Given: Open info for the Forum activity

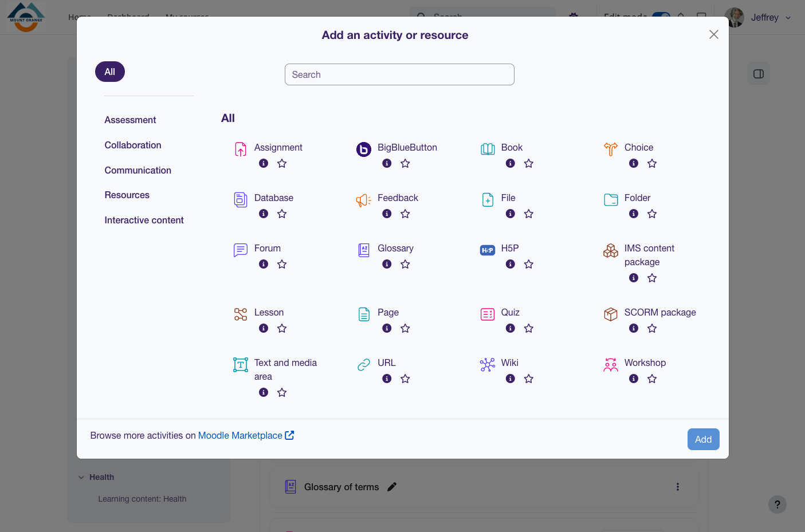Looking at the screenshot, I should pos(264,264).
